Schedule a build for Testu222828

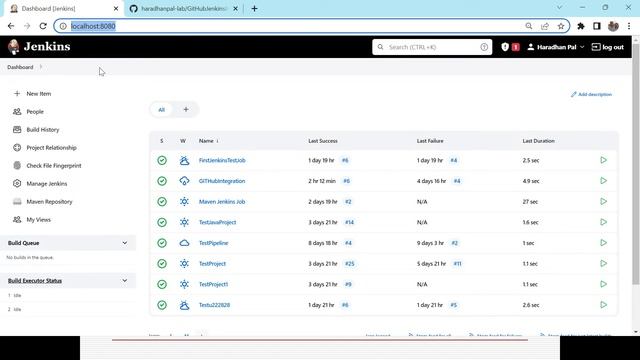coord(603,304)
